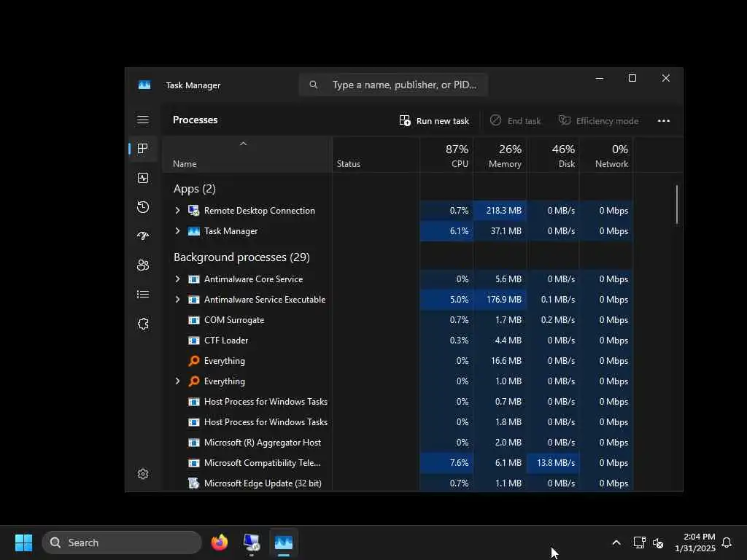Expand the second Everything process group
The width and height of the screenshot is (747, 560).
(x=177, y=381)
